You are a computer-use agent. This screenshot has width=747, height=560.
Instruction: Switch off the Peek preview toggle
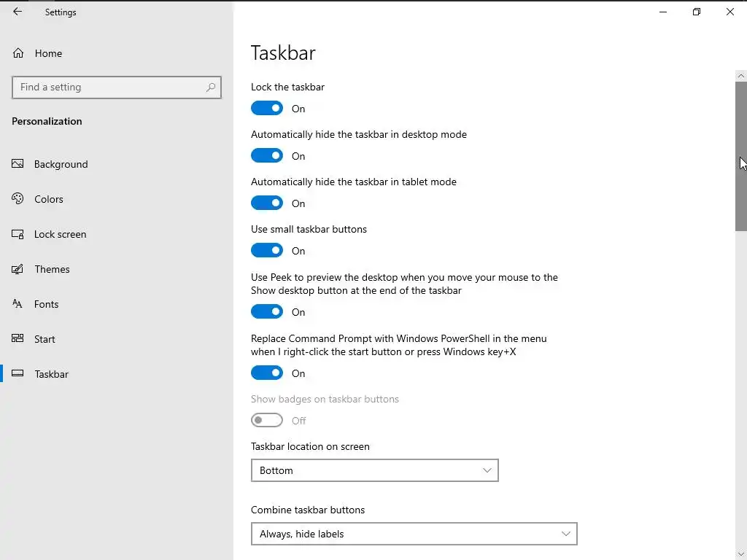[267, 312]
